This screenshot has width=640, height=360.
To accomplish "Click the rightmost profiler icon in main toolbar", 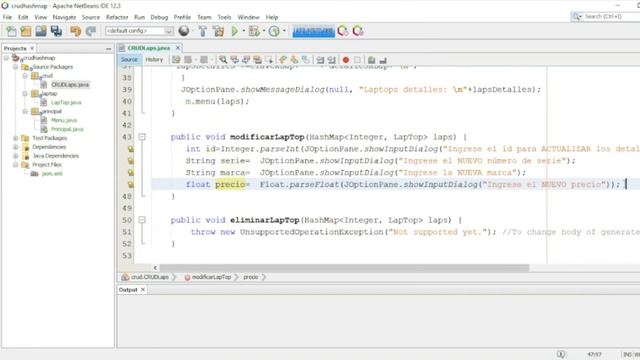I will tap(358, 31).
